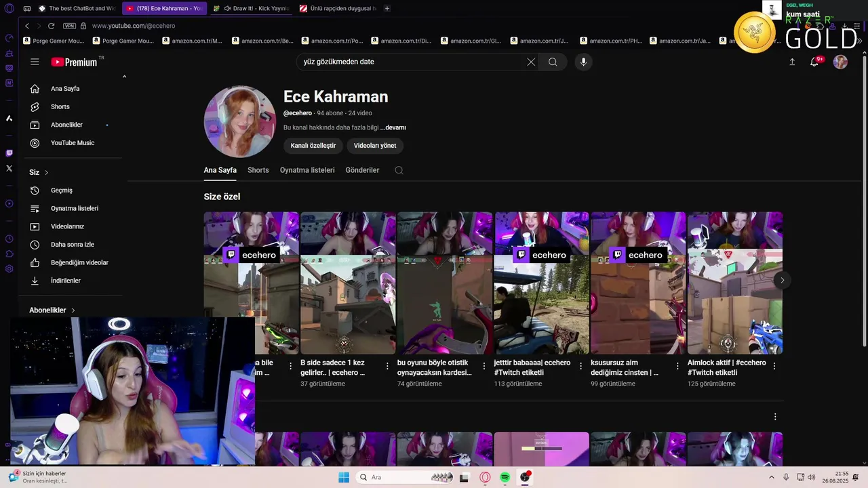Open the Opera GX main menu icon
The height and width of the screenshot is (488, 868).
click(9, 8)
